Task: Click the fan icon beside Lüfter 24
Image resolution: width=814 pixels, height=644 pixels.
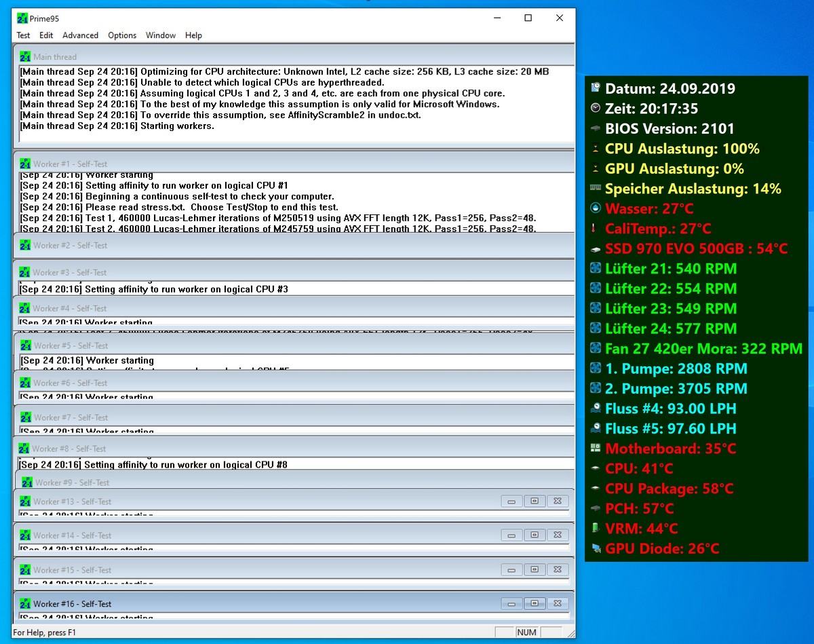Action: (596, 328)
